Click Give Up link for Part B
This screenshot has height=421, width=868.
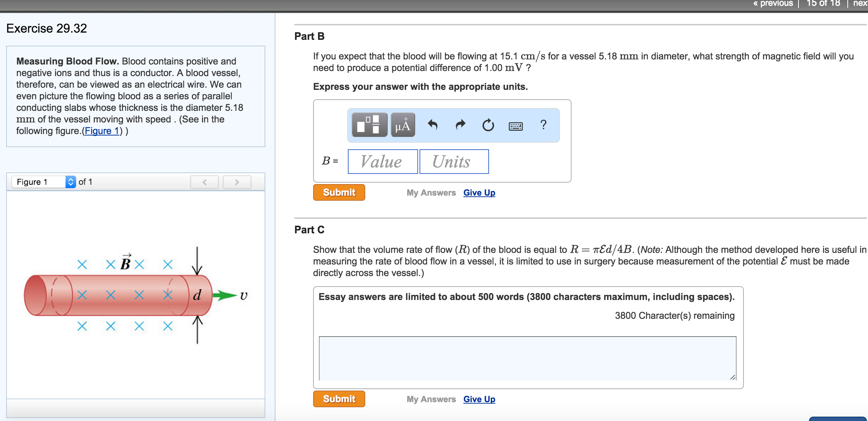click(x=479, y=193)
